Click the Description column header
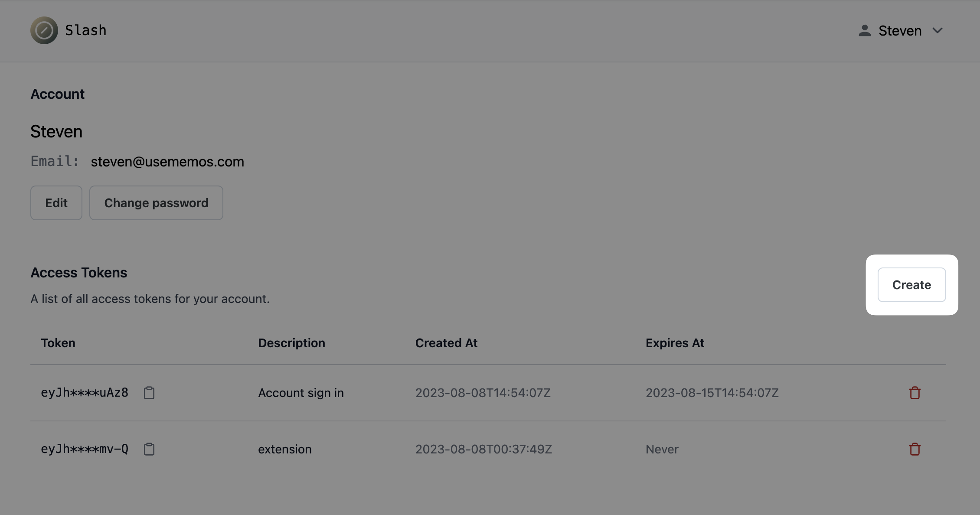 point(291,343)
